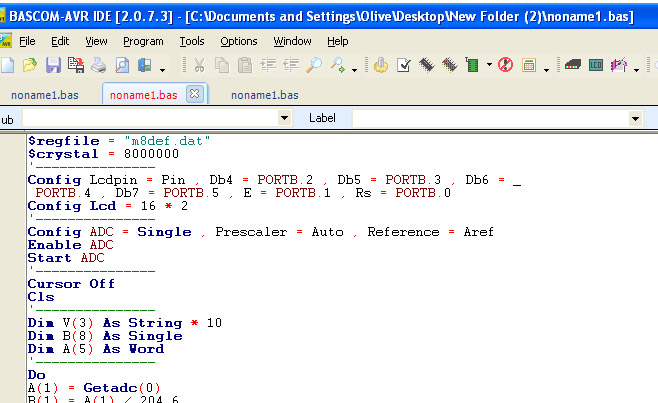Run Syntax Check with checkmark icon

(x=404, y=65)
